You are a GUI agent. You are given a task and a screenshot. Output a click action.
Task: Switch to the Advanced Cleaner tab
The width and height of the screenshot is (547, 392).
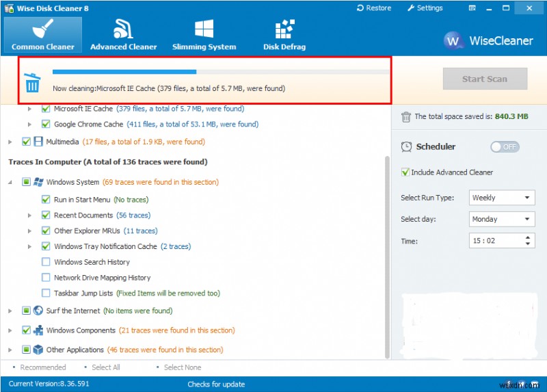tap(124, 35)
